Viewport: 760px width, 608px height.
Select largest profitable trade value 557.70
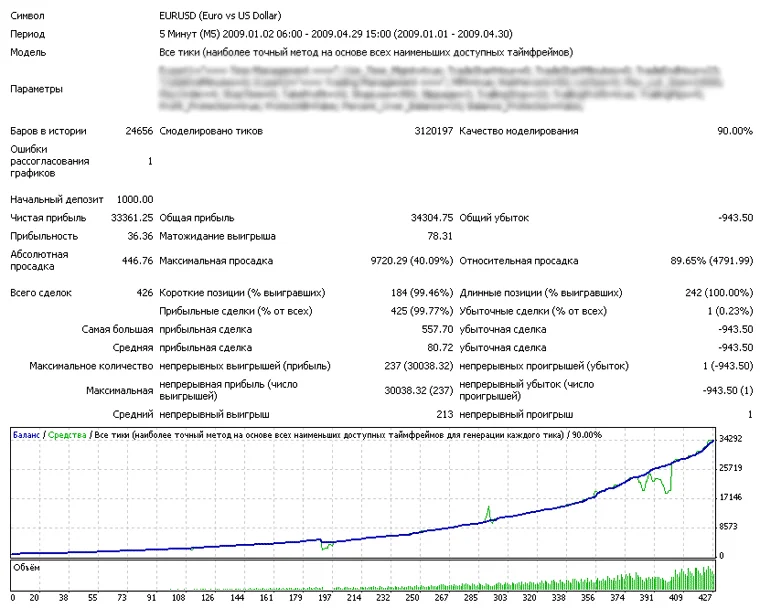click(x=437, y=330)
